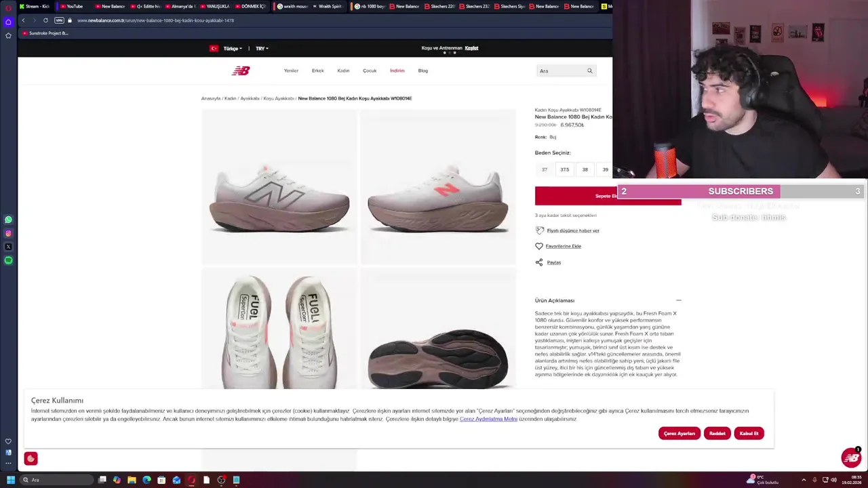Click the price-drop alert tag icon
The height and width of the screenshot is (488, 868).
[x=540, y=230]
